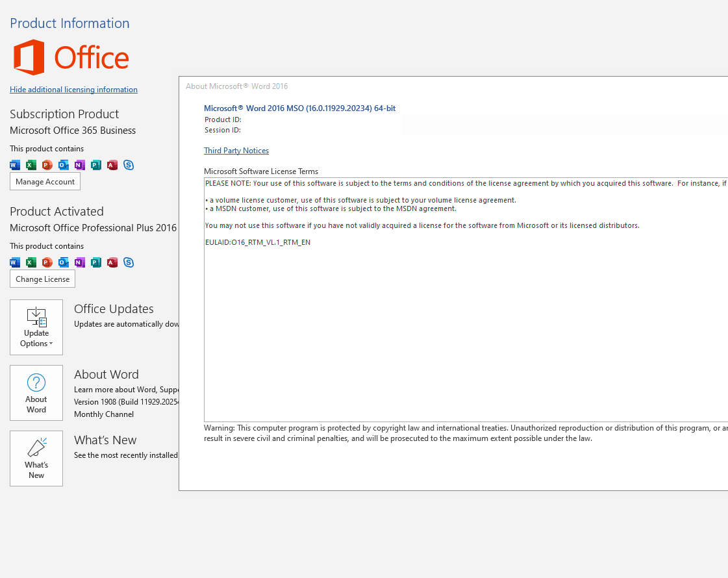Image resolution: width=728 pixels, height=578 pixels.
Task: Click the Office Updates heading
Action: click(x=114, y=308)
